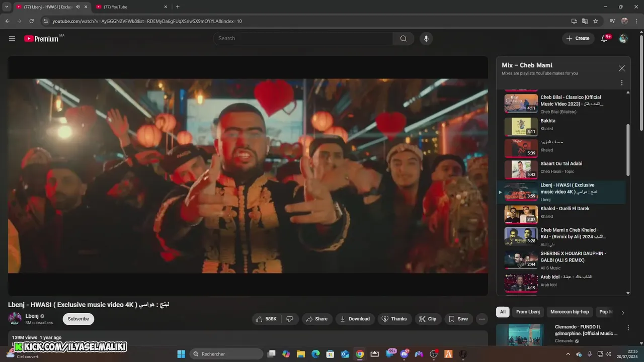Create a Clip of the video

pyautogui.click(x=428, y=319)
